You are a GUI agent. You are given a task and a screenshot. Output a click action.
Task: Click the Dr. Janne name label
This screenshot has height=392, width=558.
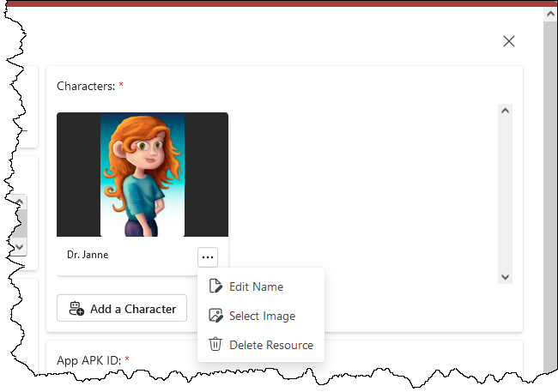(x=88, y=255)
